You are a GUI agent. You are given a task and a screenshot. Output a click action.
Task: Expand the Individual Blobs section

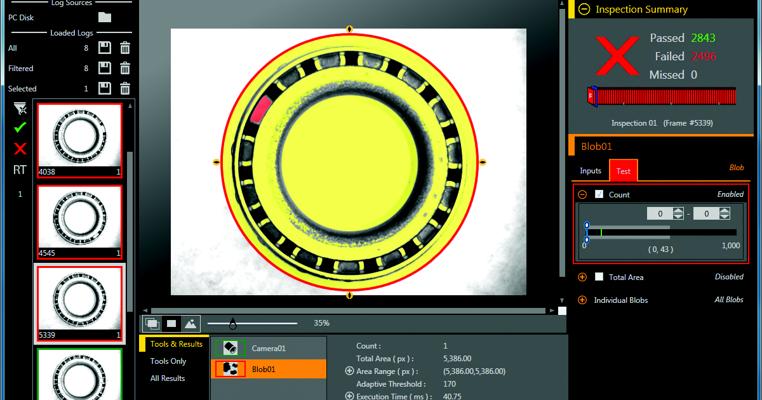point(582,300)
